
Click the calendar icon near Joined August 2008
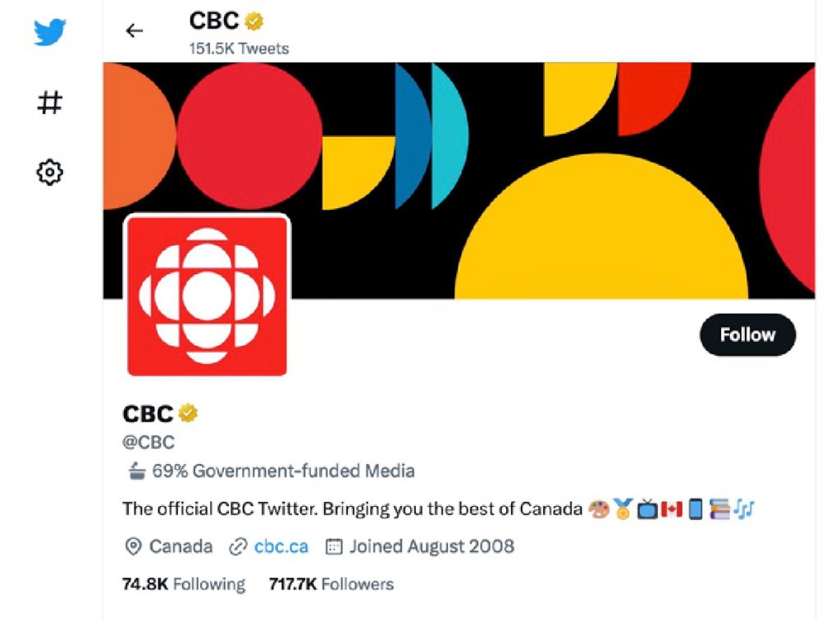click(x=333, y=546)
